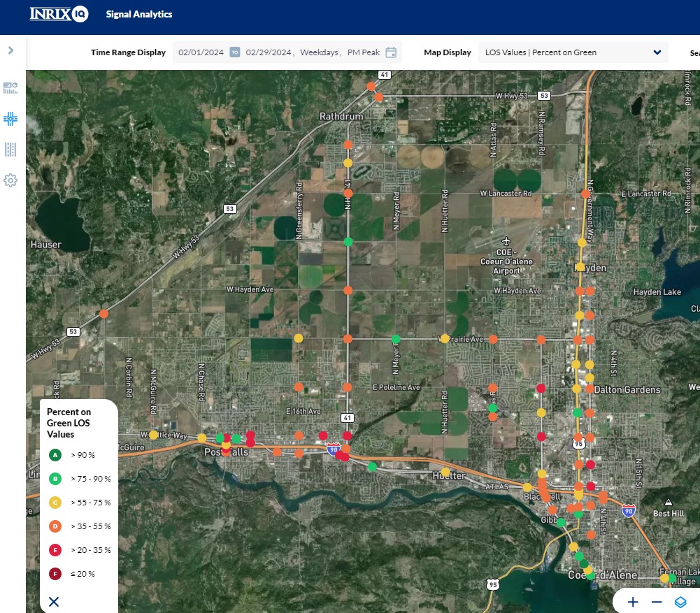
Task: Select the intersection signals icon in sidebar
Action: pyautogui.click(x=10, y=119)
